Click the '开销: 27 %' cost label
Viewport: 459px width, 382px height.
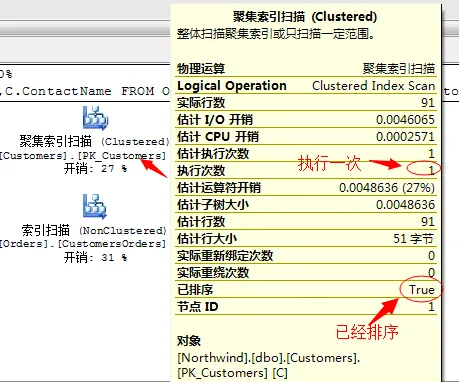click(95, 169)
